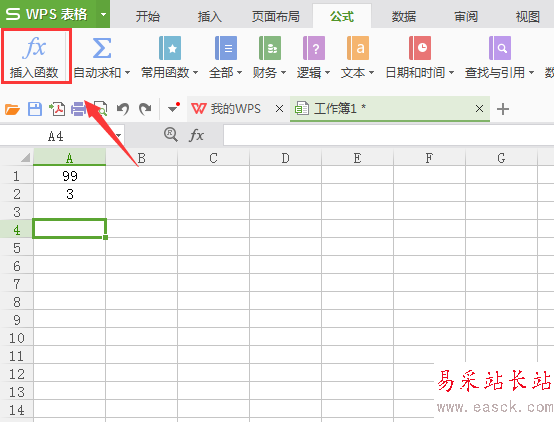Close the 工作簿1 tab

[479, 109]
